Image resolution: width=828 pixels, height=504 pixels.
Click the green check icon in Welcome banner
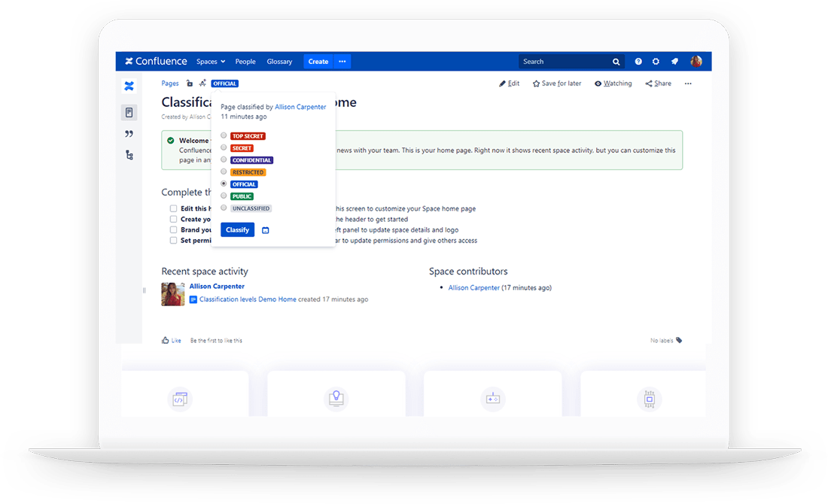point(171,141)
